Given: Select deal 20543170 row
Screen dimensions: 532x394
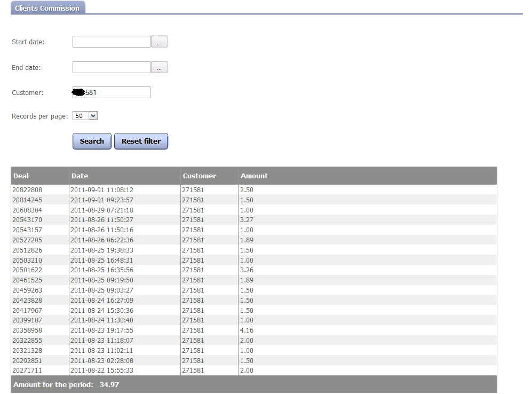Looking at the screenshot, I should [27, 220].
